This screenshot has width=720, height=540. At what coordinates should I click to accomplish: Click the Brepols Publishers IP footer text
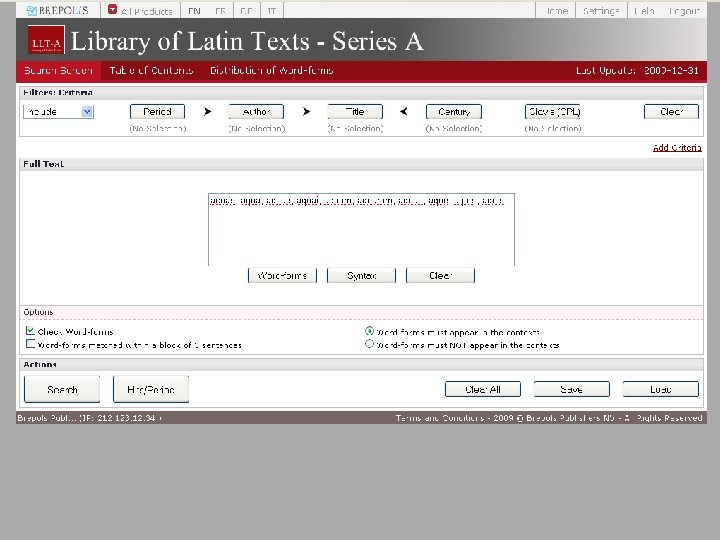(90, 418)
